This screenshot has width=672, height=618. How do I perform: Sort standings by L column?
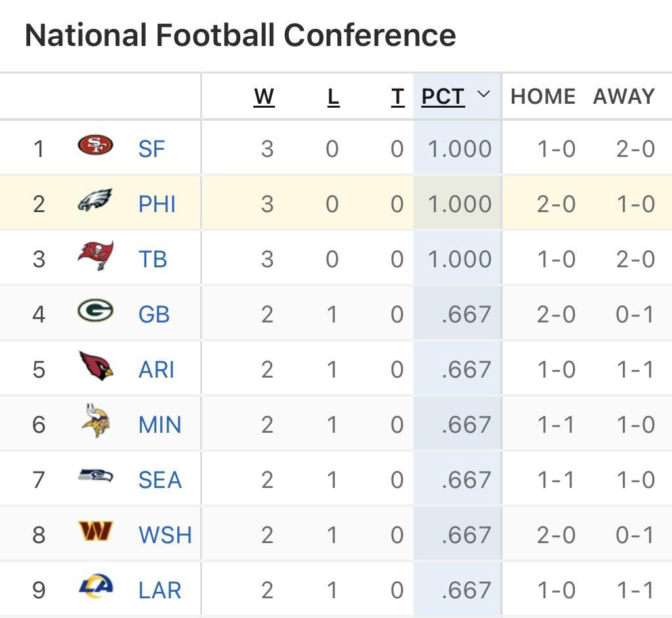pyautogui.click(x=333, y=97)
